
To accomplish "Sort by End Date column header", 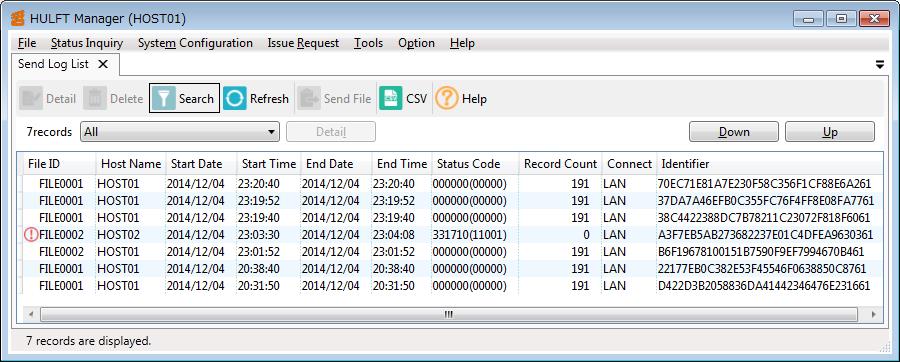I will [336, 164].
